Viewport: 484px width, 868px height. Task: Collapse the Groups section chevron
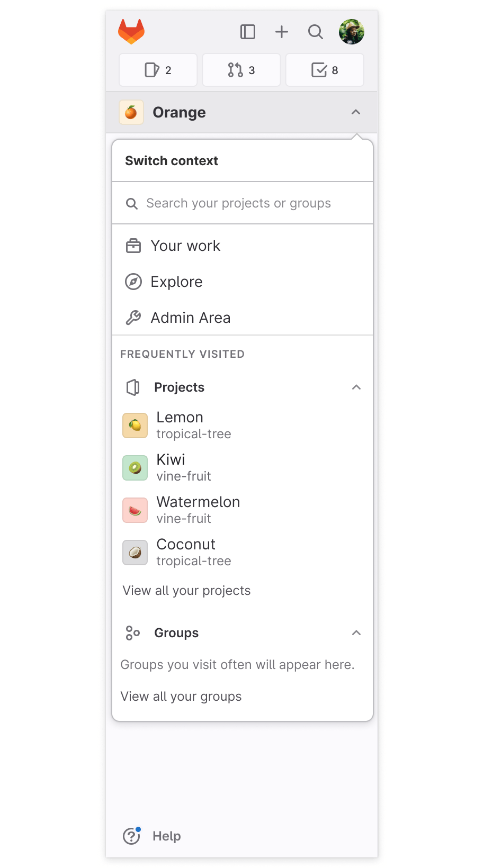[356, 633]
